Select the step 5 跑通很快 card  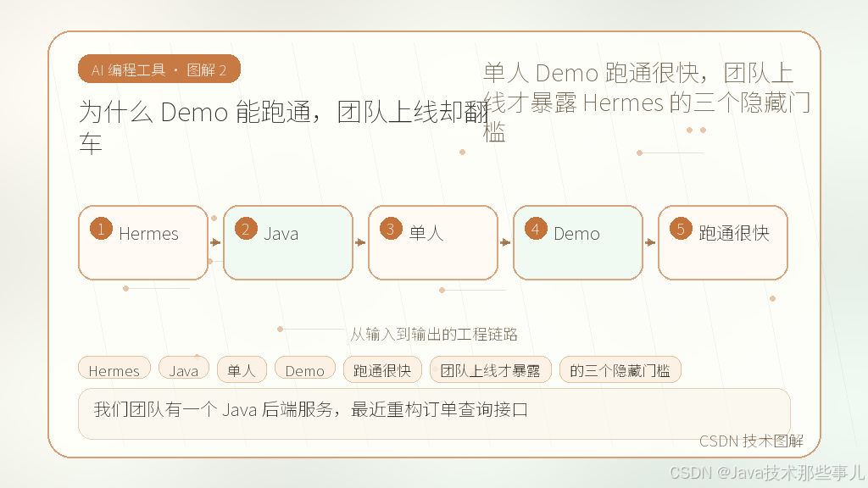722,242
